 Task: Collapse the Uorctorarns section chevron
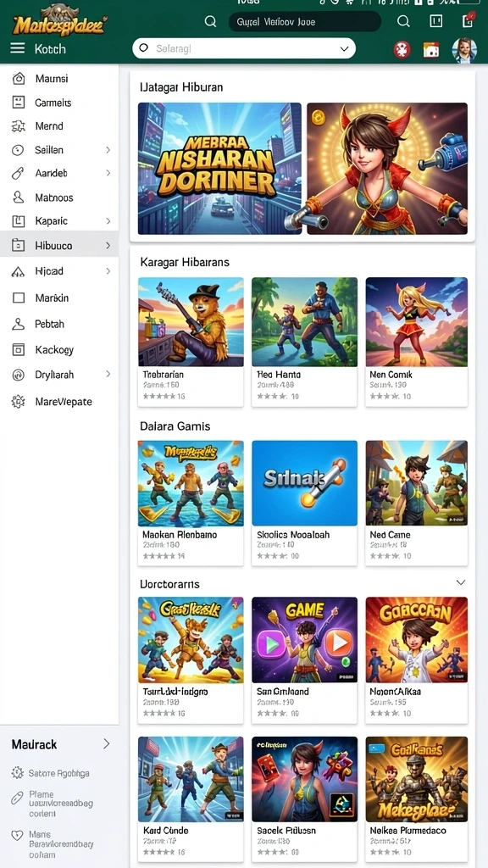click(460, 582)
